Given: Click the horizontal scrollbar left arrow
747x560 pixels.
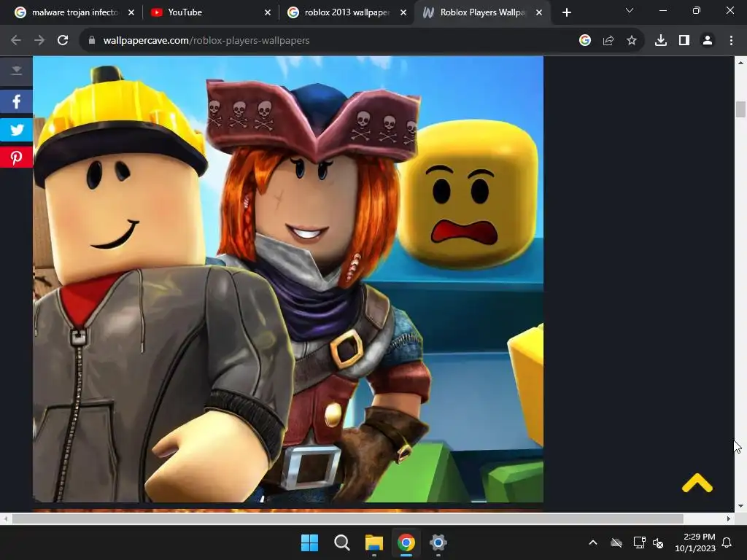Looking at the screenshot, I should (5, 518).
